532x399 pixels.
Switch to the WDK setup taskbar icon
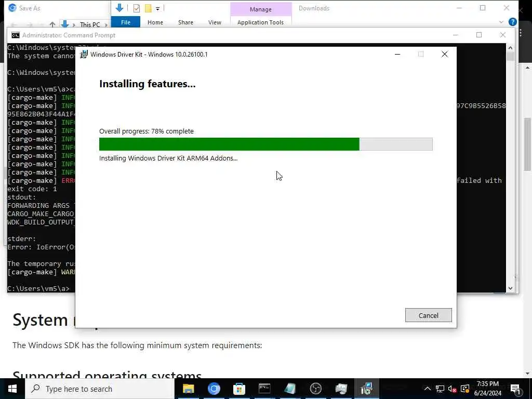[366, 389]
